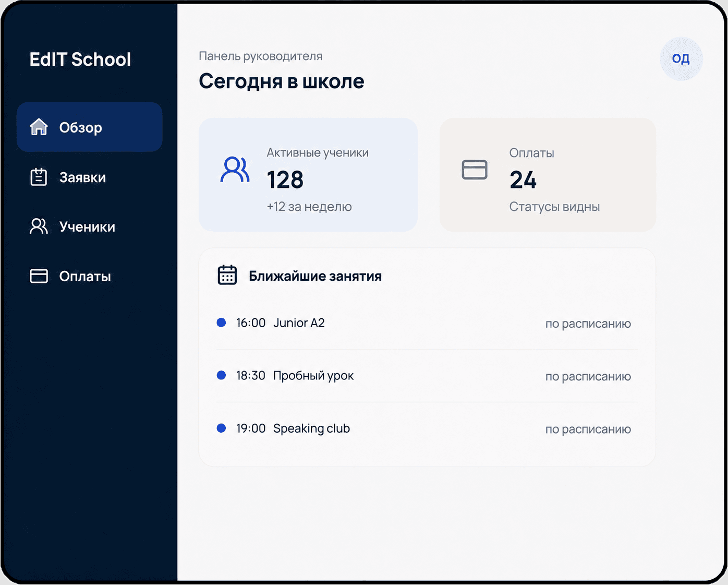Click the EdIT School logo text
728x585 pixels.
[x=80, y=59]
